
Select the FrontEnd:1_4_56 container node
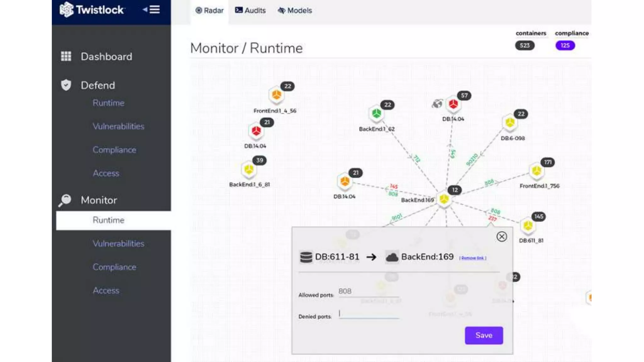pyautogui.click(x=276, y=95)
